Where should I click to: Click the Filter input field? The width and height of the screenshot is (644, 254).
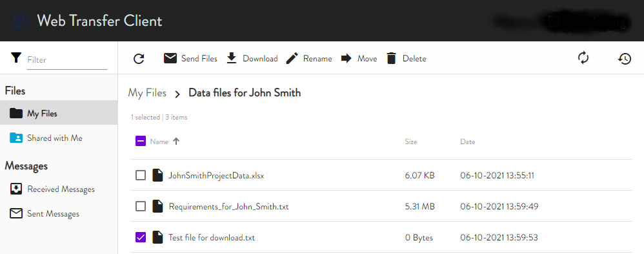[67, 59]
